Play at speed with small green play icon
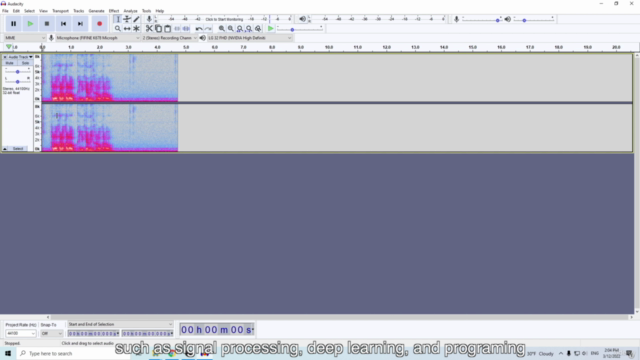640x360 pixels. point(271,29)
